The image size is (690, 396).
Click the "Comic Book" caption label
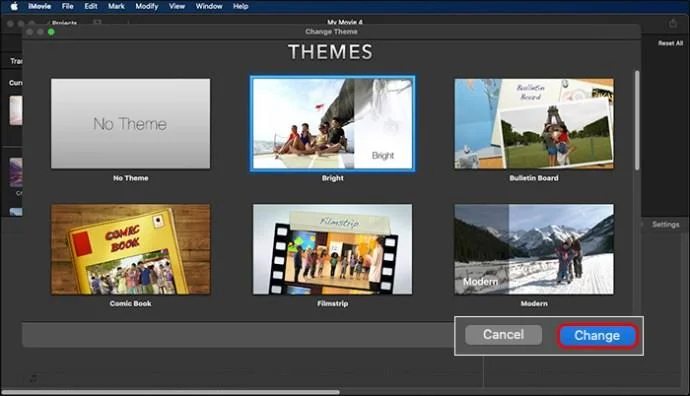tap(130, 304)
